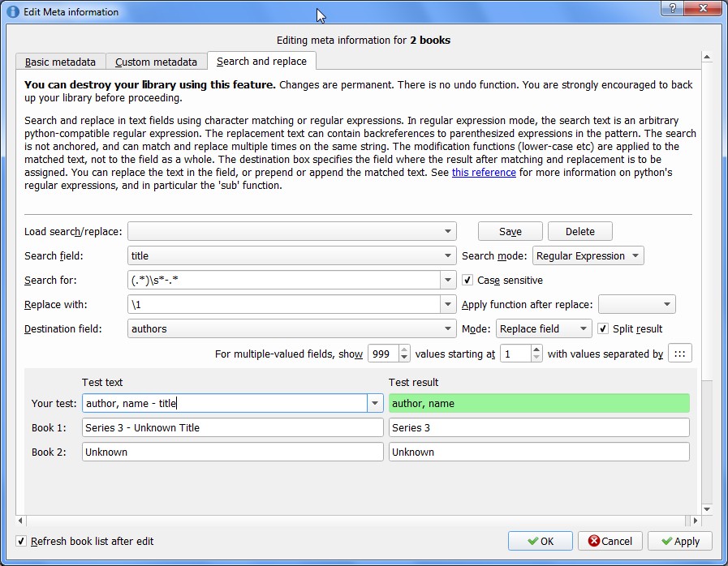
Task: Open the Search field dropdown showing title
Action: tap(292, 255)
